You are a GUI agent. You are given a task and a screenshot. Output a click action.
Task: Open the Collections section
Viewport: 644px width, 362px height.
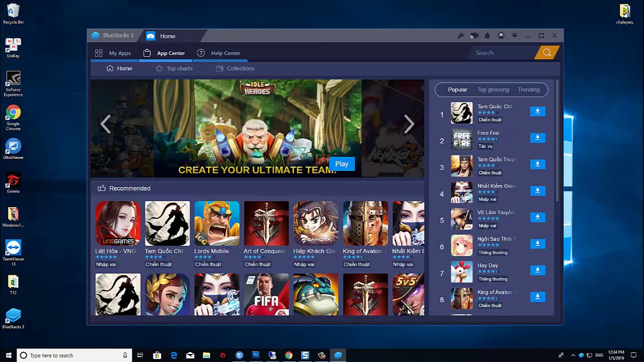tap(235, 68)
